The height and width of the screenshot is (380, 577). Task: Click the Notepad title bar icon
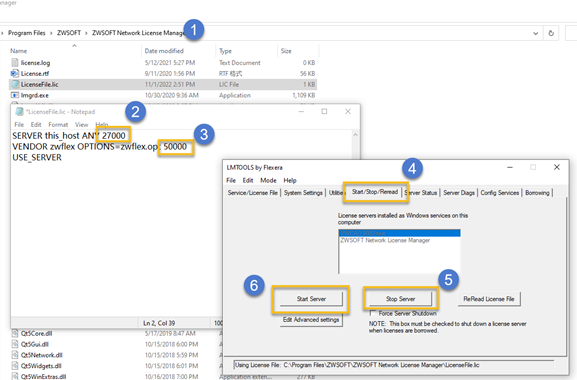19,111
